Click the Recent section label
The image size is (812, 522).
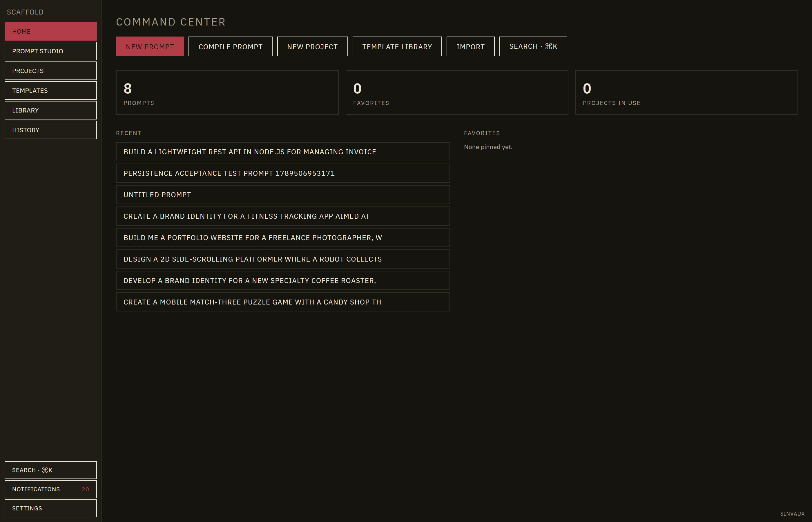coord(128,133)
